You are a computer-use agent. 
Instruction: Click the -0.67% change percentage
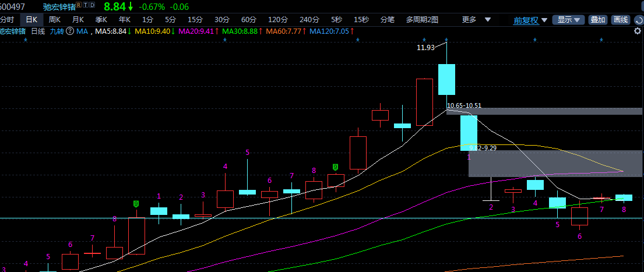[152, 6]
